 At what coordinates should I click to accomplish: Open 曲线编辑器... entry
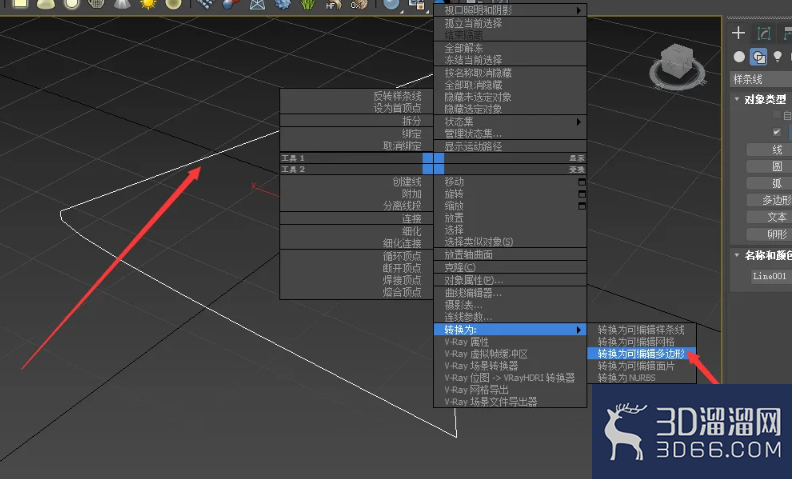[510, 293]
